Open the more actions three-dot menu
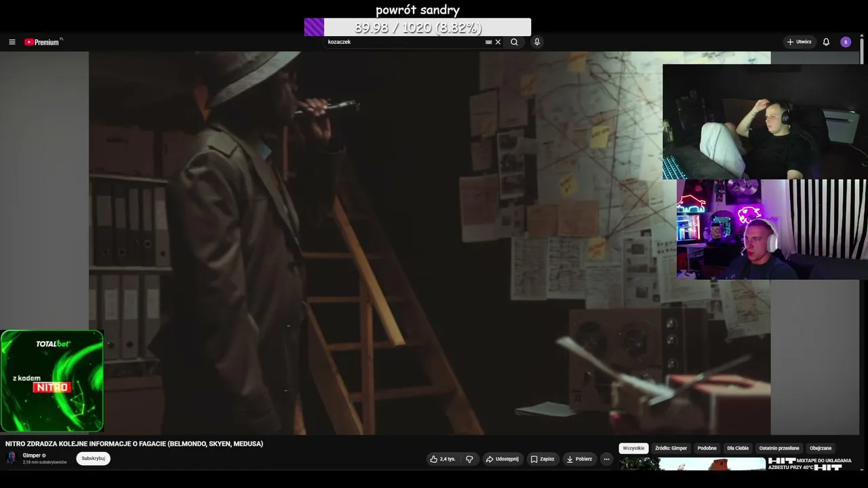868x488 pixels. tap(607, 459)
